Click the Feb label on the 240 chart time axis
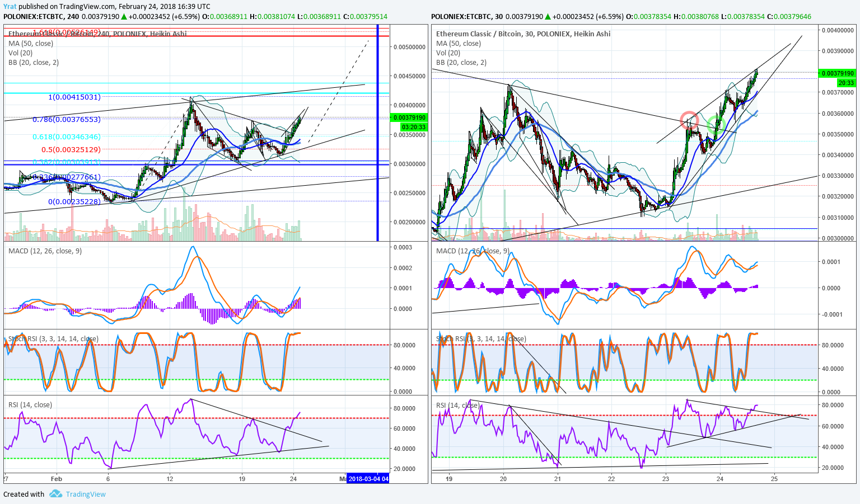860x504 pixels. pyautogui.click(x=56, y=479)
